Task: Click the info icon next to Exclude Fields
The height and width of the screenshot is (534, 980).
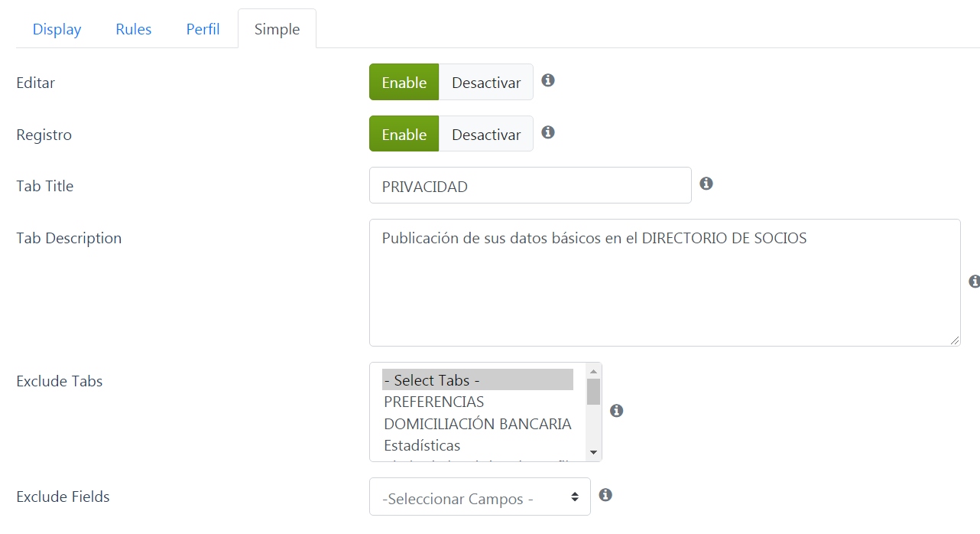Action: click(x=605, y=495)
